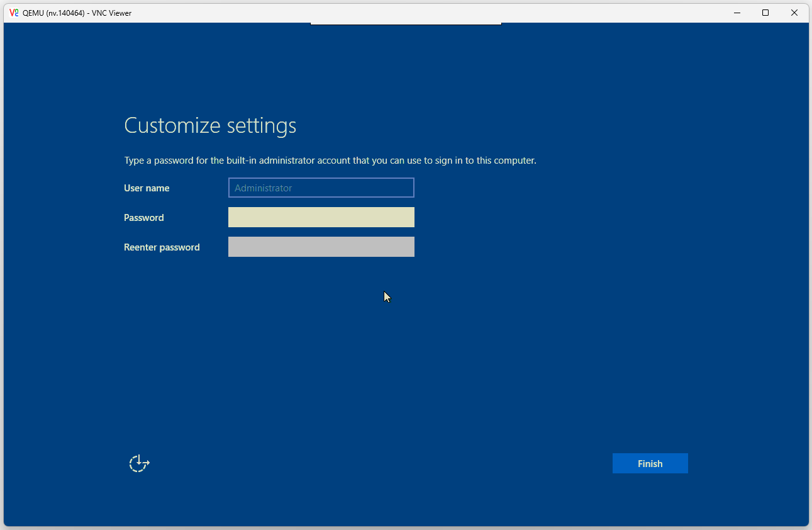Maximize the VNC Viewer window
This screenshot has height=530, width=812.
point(765,13)
